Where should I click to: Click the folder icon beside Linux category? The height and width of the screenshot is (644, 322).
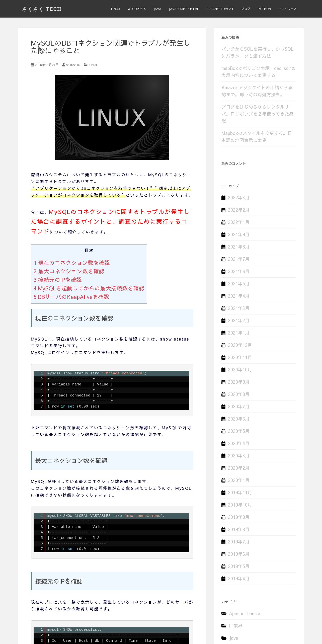(86, 65)
